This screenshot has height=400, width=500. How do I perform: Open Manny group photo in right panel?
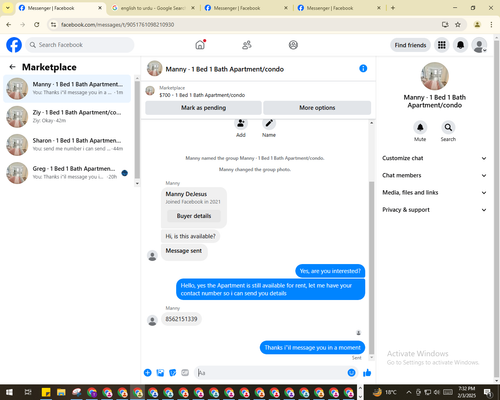434,76
